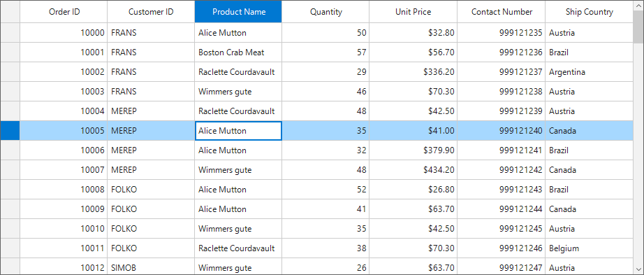Image resolution: width=644 pixels, height=275 pixels.
Task: Click Order ID cell 10010
Action: [x=64, y=229]
